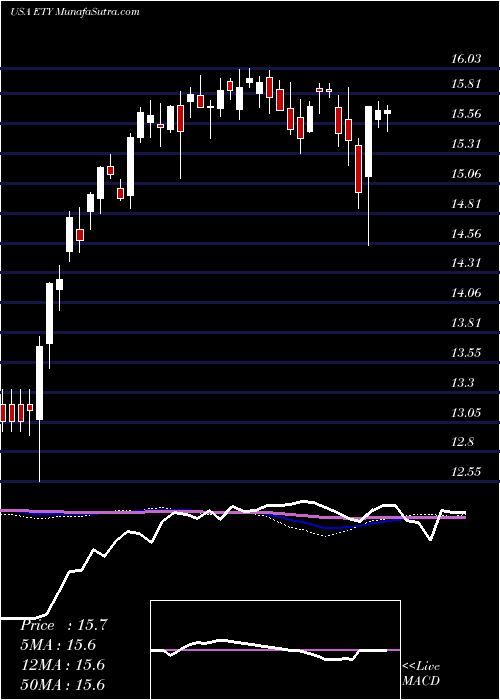Click the 14.31 price axis label

point(467,262)
